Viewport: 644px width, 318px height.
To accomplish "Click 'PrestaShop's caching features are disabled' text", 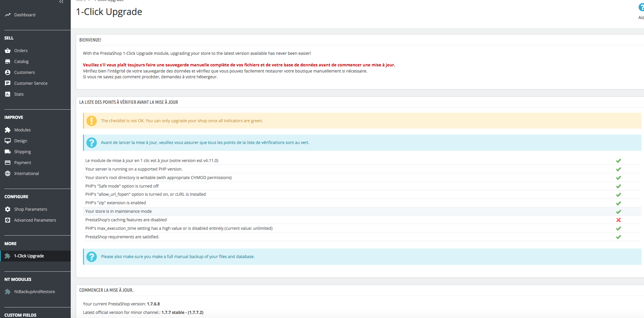I will click(x=126, y=220).
